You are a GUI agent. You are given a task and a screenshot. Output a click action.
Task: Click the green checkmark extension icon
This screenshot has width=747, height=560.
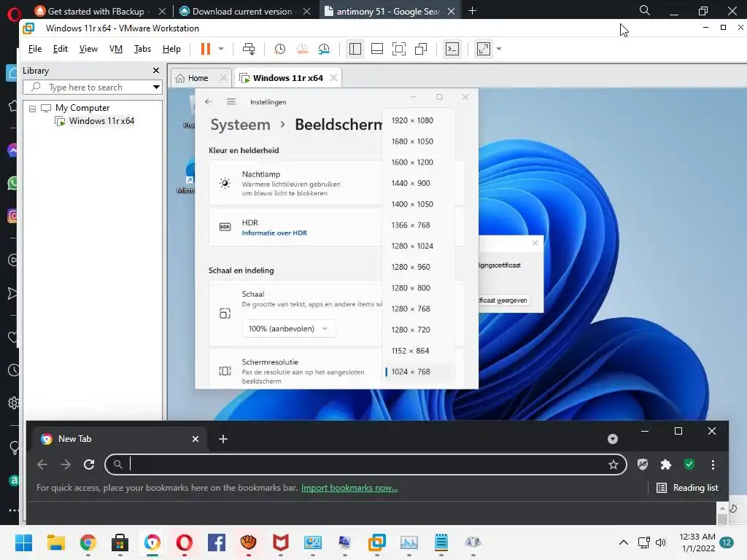[x=689, y=464]
